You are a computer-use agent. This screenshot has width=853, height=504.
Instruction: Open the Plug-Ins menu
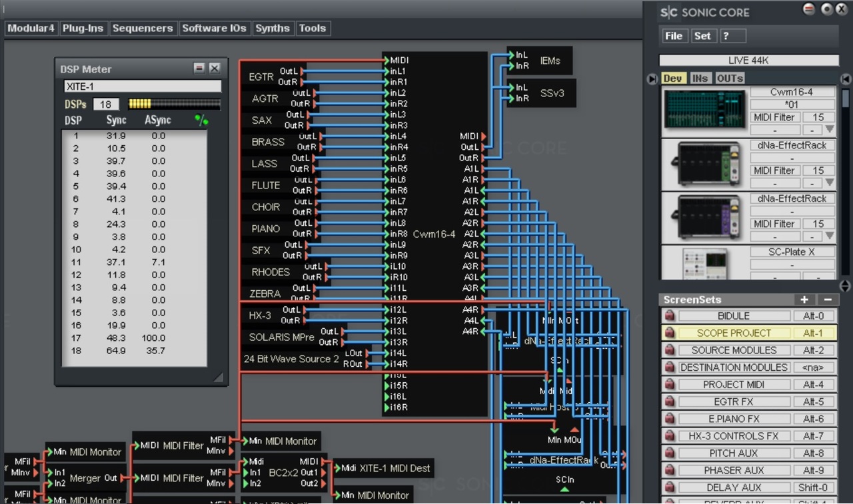[83, 28]
